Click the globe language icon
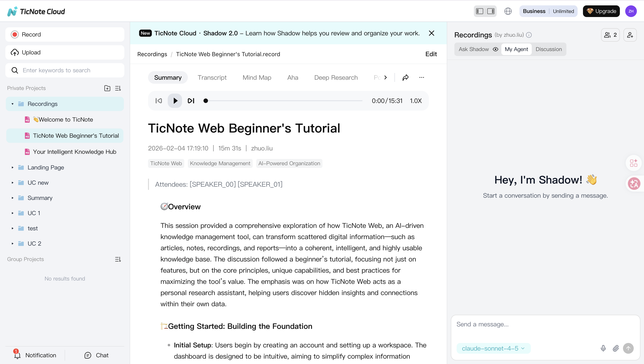This screenshot has height=364, width=644. click(508, 11)
